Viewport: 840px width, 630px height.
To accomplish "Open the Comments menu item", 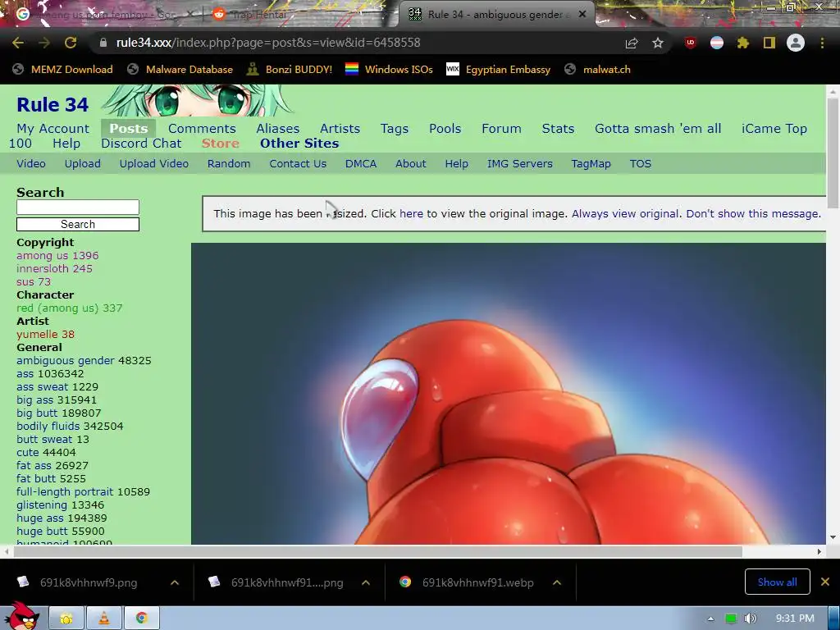I will [x=202, y=129].
